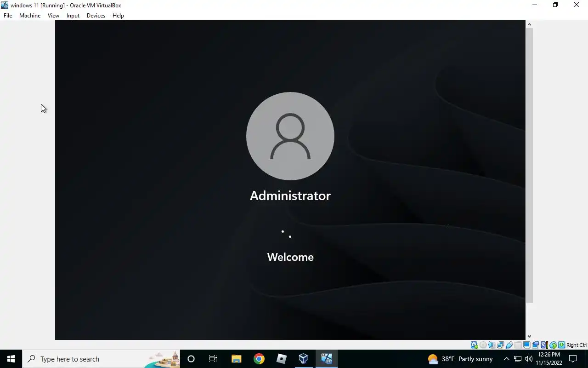Open the Roblox taskbar icon
588x368 pixels.
[x=282, y=359]
